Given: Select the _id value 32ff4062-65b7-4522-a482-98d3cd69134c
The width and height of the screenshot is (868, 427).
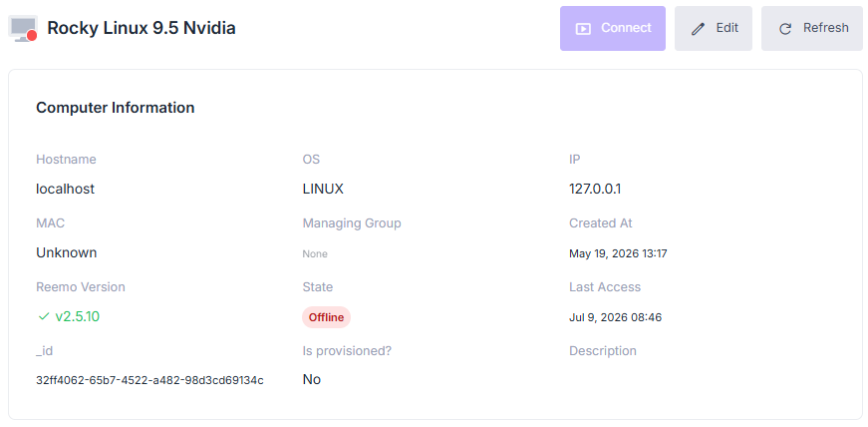Looking at the screenshot, I should (150, 380).
